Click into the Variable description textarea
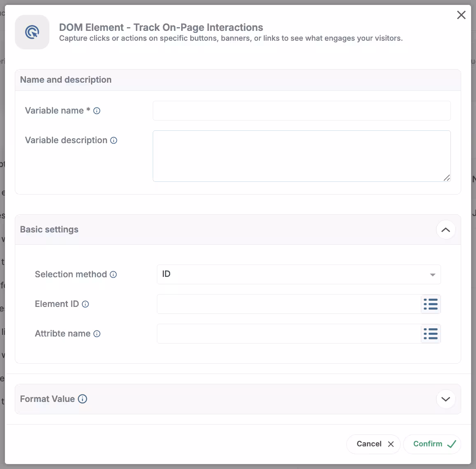 point(301,156)
